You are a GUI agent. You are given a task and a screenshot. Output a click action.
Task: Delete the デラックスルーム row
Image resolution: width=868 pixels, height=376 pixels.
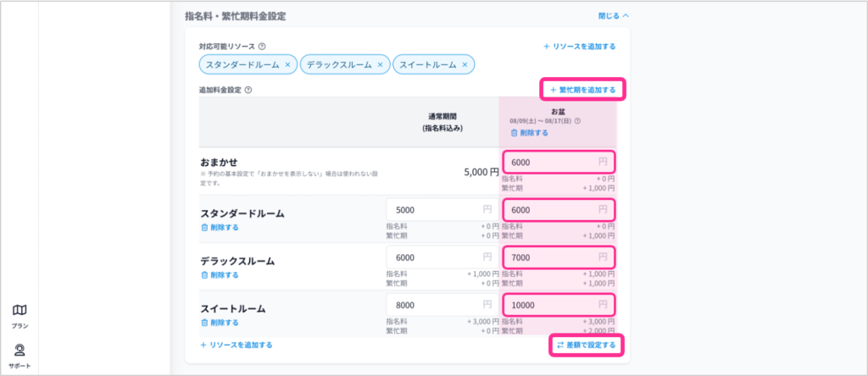220,274
